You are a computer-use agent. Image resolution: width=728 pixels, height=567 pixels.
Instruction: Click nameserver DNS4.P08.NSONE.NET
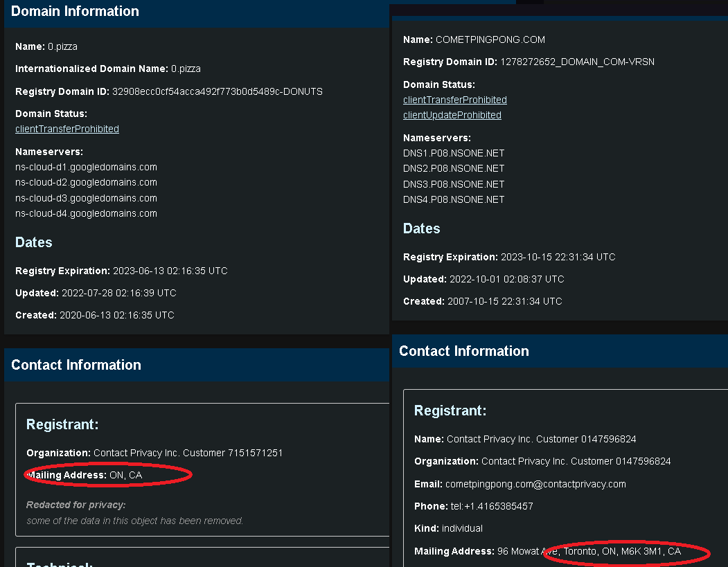tap(454, 199)
